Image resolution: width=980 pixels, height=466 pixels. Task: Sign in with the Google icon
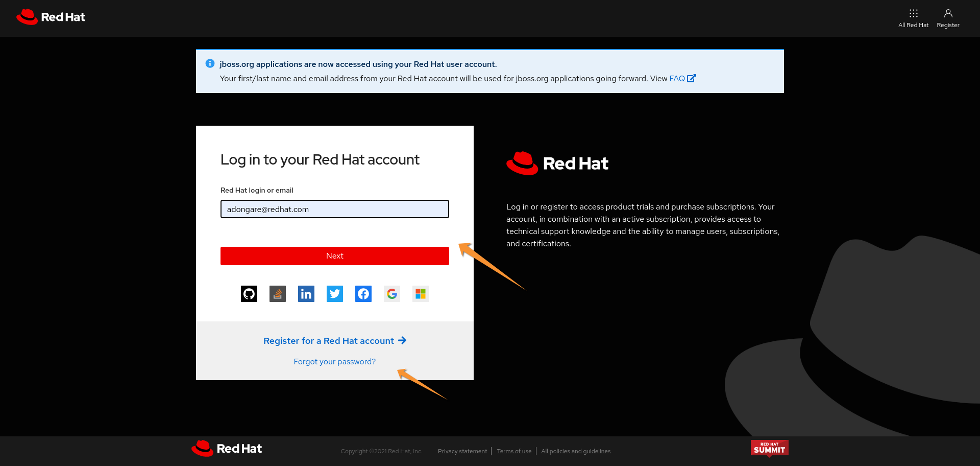click(x=392, y=294)
